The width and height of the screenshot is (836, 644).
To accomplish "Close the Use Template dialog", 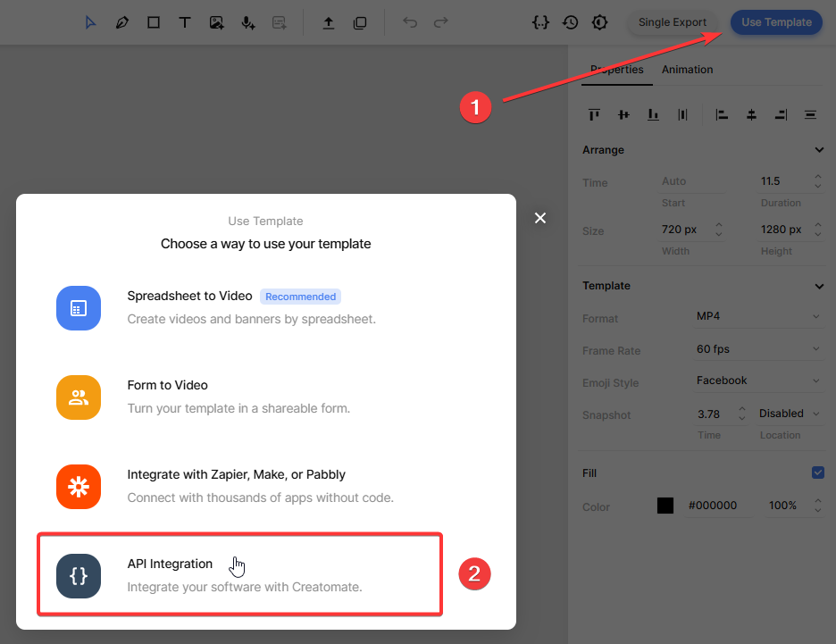I will click(539, 218).
